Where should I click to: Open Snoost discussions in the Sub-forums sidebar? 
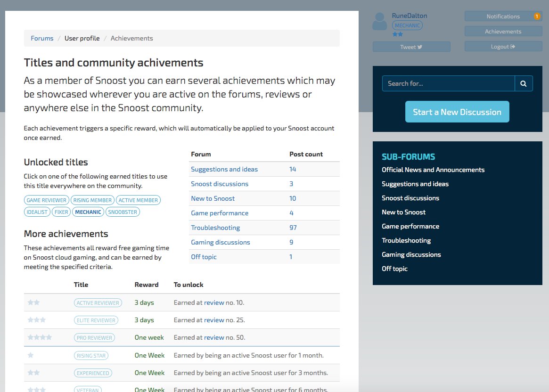(410, 198)
